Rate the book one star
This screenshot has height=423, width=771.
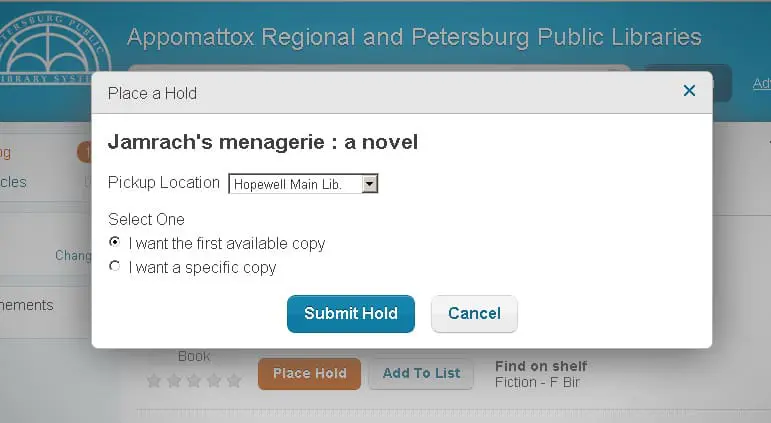pos(154,380)
